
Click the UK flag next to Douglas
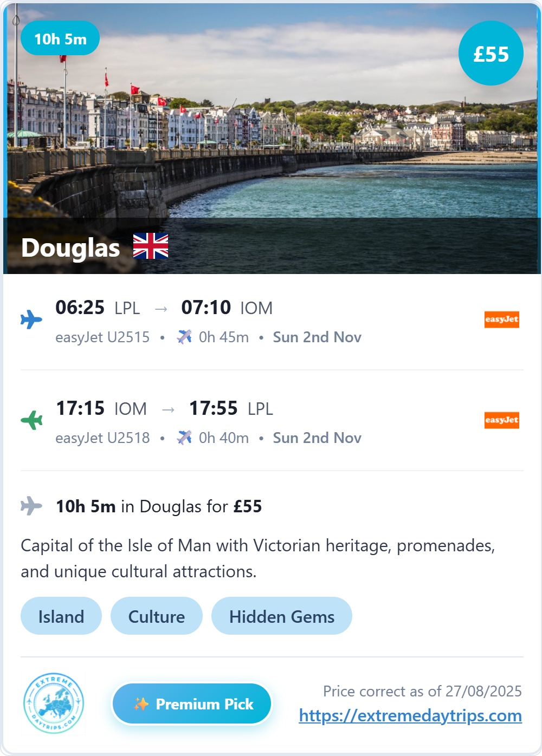151,246
